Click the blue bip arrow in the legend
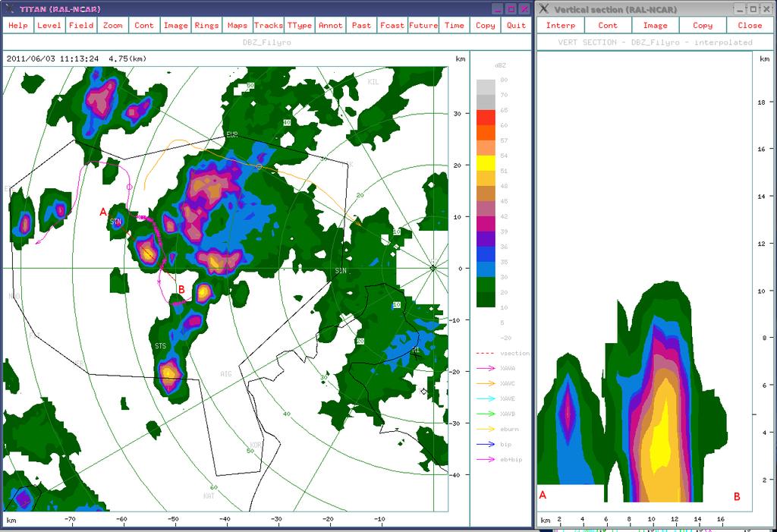777x532 pixels. tap(486, 444)
